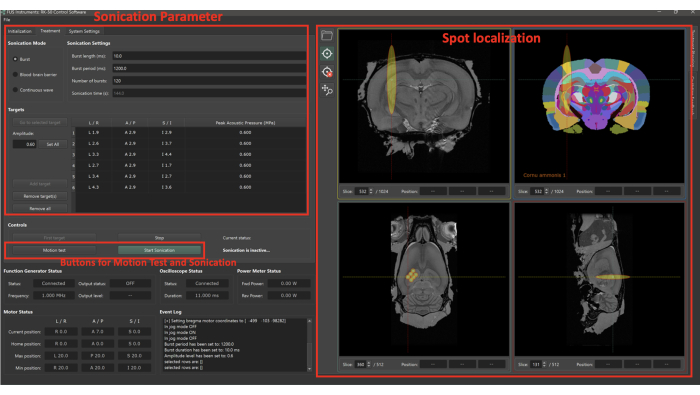Click Start Sonication
This screenshot has height=395, width=700.
159,250
